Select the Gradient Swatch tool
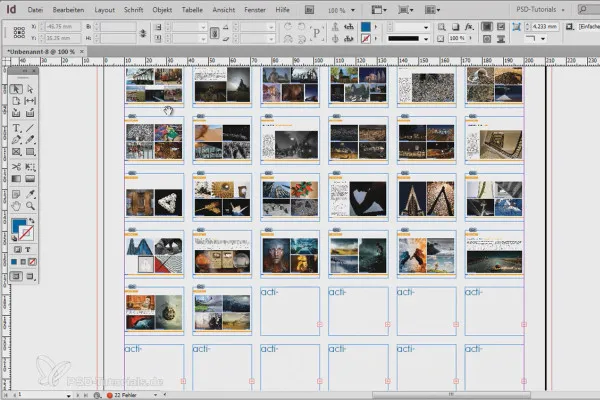The width and height of the screenshot is (600, 400). (16, 179)
